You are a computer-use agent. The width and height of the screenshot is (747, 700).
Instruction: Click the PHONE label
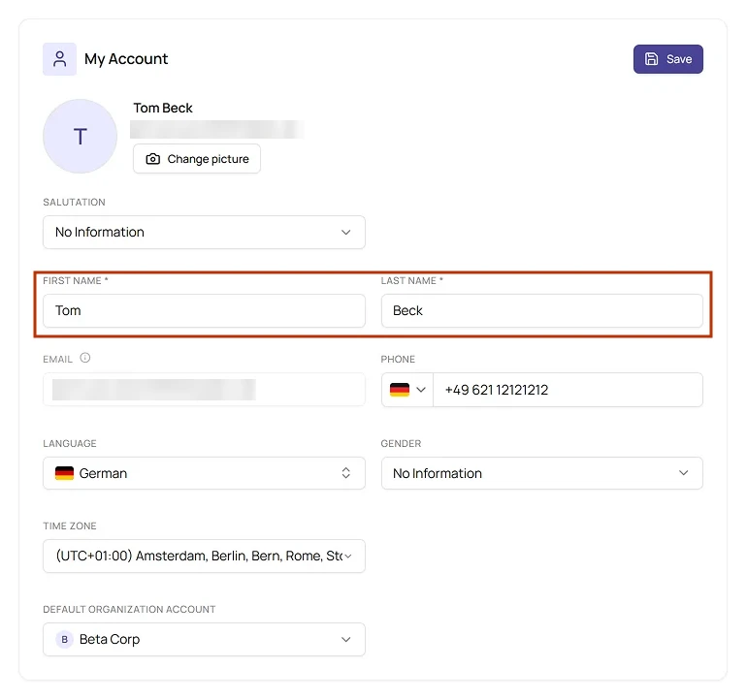pyautogui.click(x=398, y=359)
